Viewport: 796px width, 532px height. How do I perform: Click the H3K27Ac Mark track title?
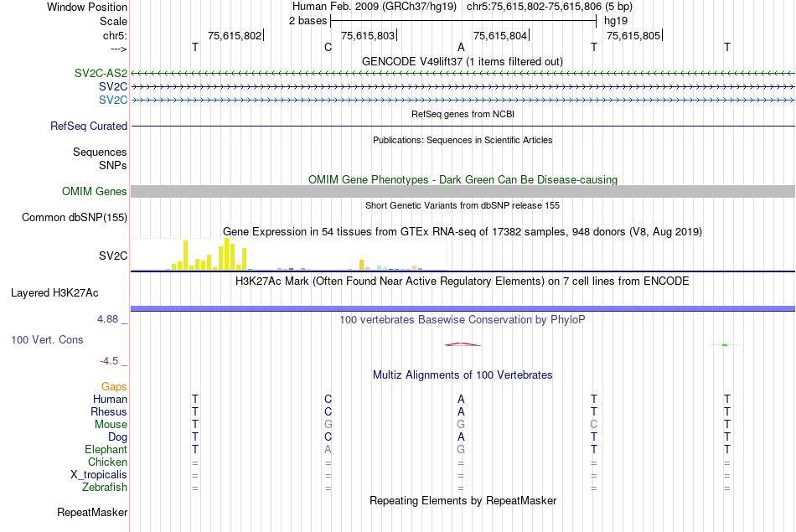463,281
